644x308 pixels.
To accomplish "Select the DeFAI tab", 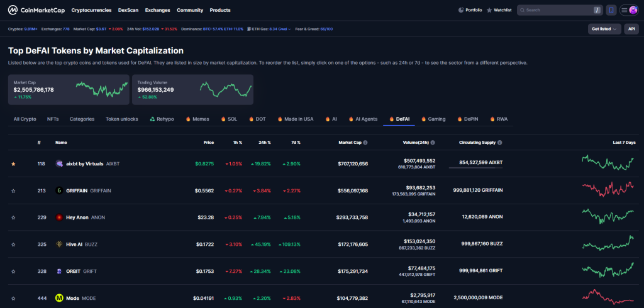I will pyautogui.click(x=399, y=119).
